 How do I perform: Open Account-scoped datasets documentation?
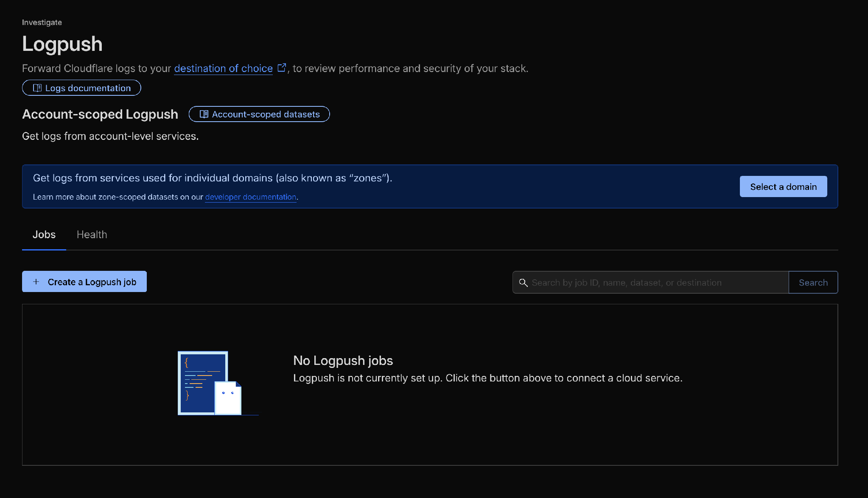click(x=259, y=114)
